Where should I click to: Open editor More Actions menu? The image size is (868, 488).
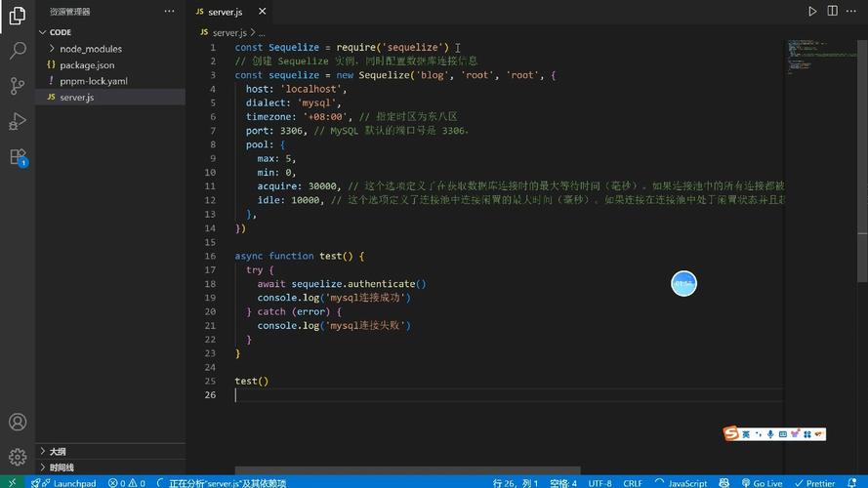[x=851, y=11]
